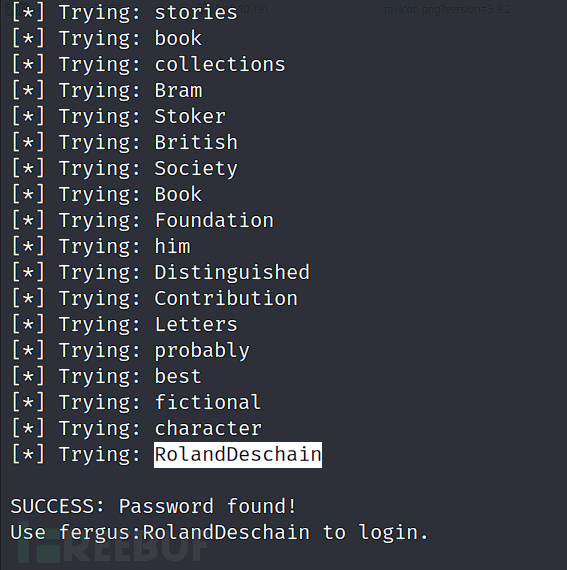
Task: Click the highlighted RolandDeschain password text
Action: [238, 455]
